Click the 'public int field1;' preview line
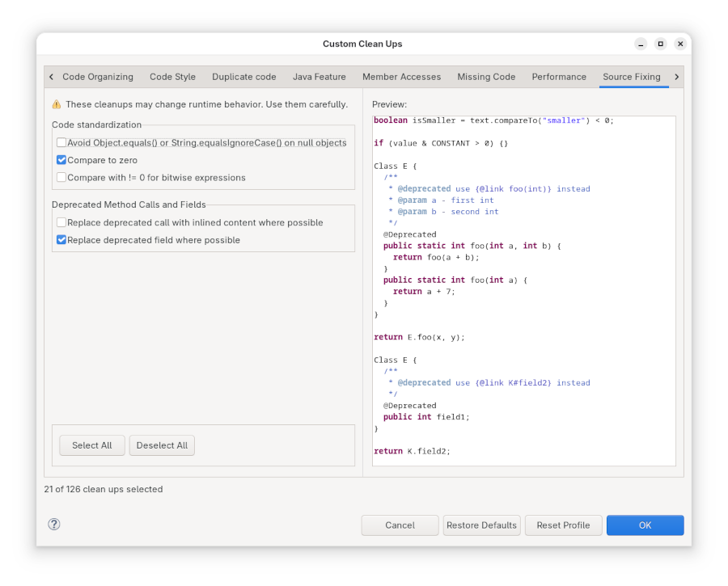This screenshot has height=586, width=728. (426, 416)
